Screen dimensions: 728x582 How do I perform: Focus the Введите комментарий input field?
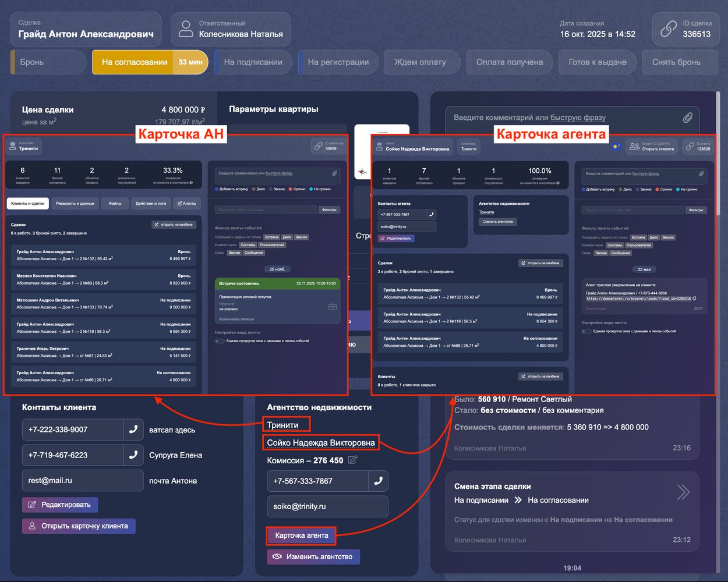point(572,118)
